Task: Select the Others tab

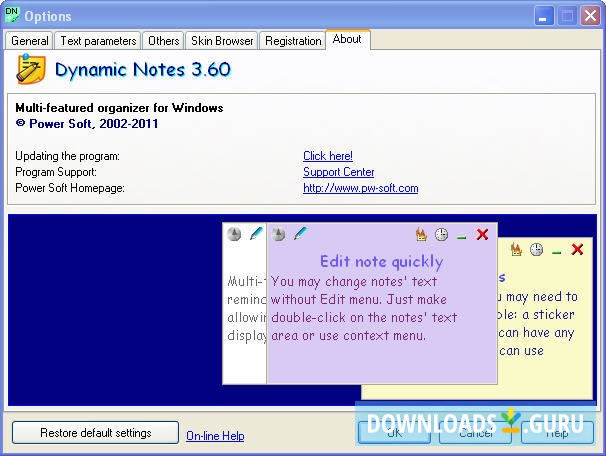Action: (x=163, y=41)
